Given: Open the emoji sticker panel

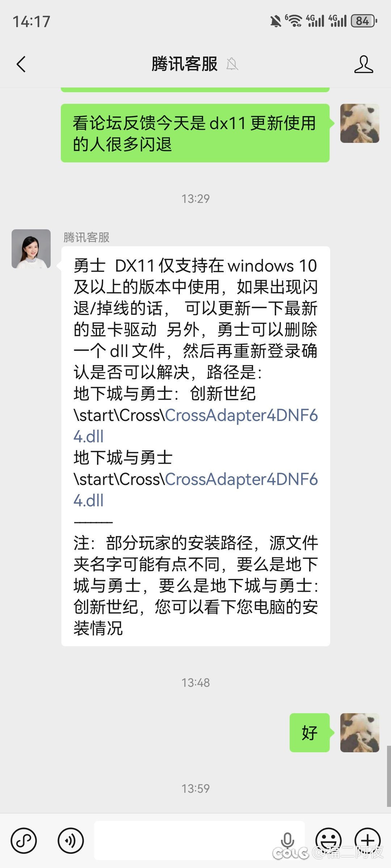Looking at the screenshot, I should coord(328,841).
